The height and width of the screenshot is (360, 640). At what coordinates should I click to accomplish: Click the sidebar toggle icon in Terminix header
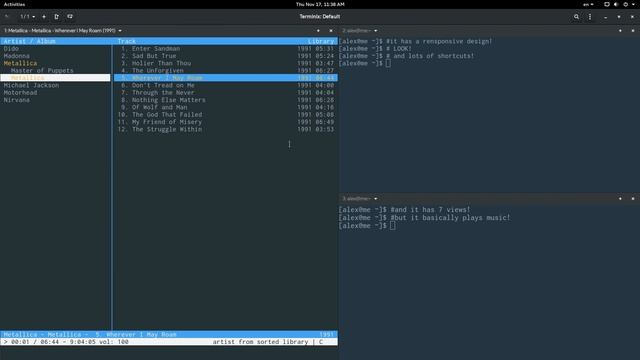pyautogui.click(x=7, y=17)
